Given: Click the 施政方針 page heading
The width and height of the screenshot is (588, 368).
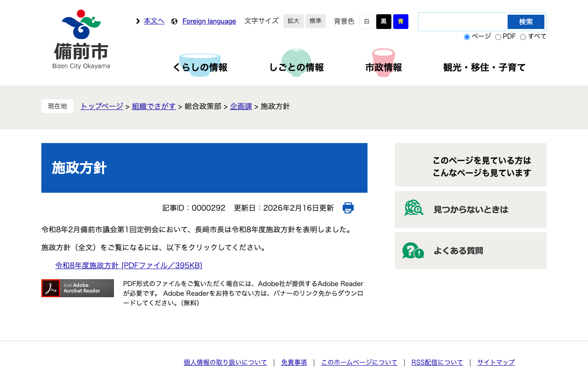Looking at the screenshot, I should pyautogui.click(x=79, y=168).
